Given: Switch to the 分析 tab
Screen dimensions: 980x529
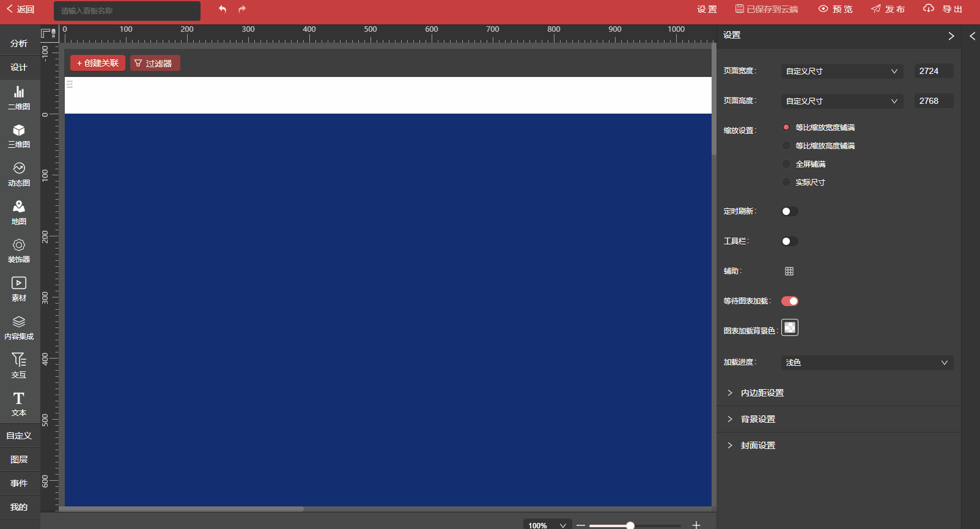Looking at the screenshot, I should tap(19, 43).
